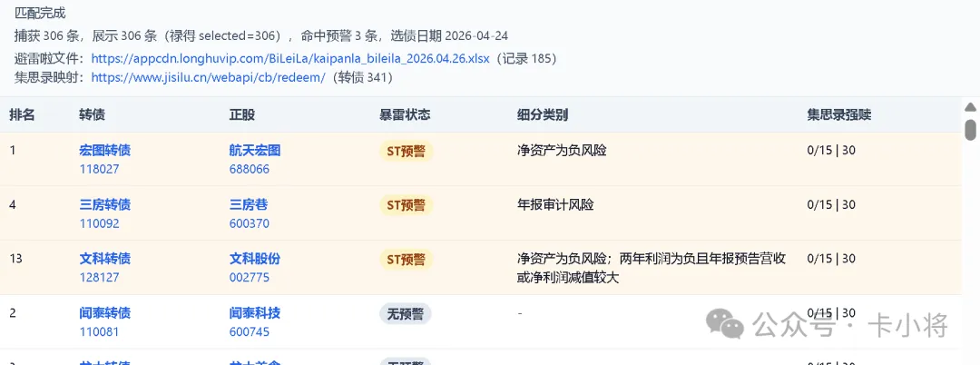Click the 集思录强赎 column header
The image size is (980, 365).
tap(839, 115)
